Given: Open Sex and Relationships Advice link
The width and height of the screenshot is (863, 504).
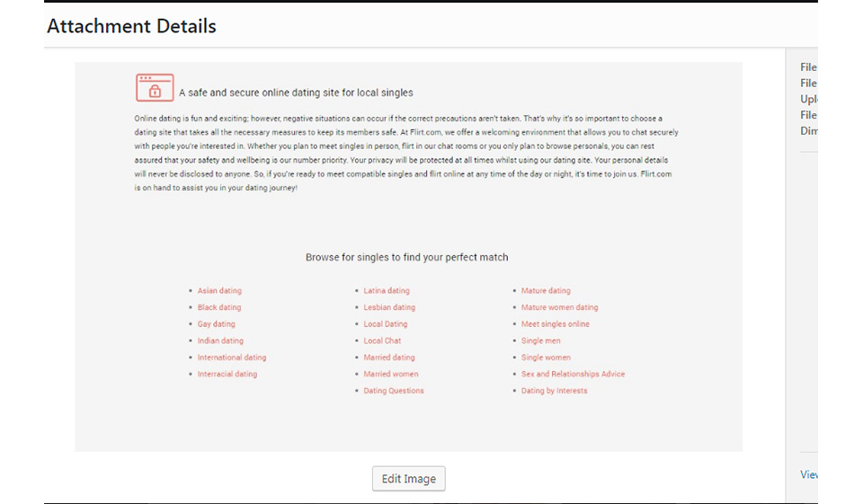Looking at the screenshot, I should (x=573, y=375).
